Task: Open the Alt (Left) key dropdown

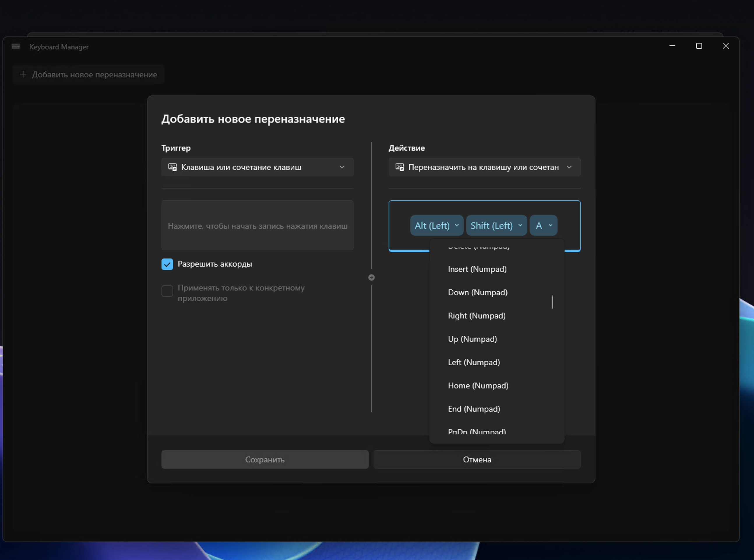Action: pos(432,226)
